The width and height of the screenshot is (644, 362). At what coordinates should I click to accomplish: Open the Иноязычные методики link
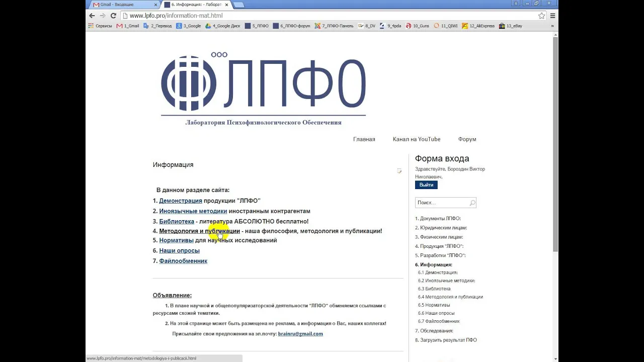[x=193, y=211]
